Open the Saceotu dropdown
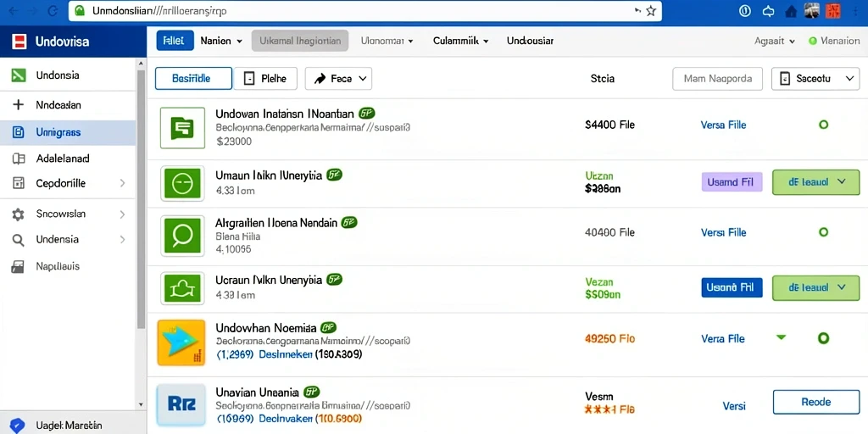 tap(815, 79)
